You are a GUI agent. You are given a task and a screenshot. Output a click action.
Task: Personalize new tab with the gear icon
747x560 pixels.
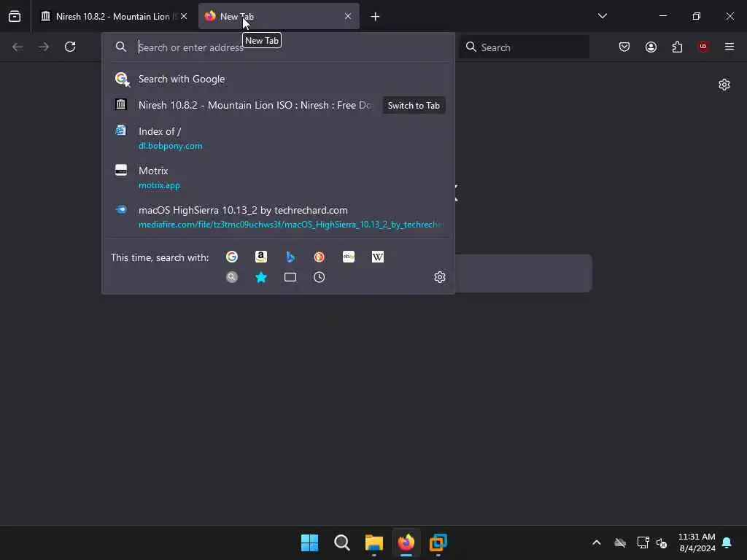coord(724,85)
